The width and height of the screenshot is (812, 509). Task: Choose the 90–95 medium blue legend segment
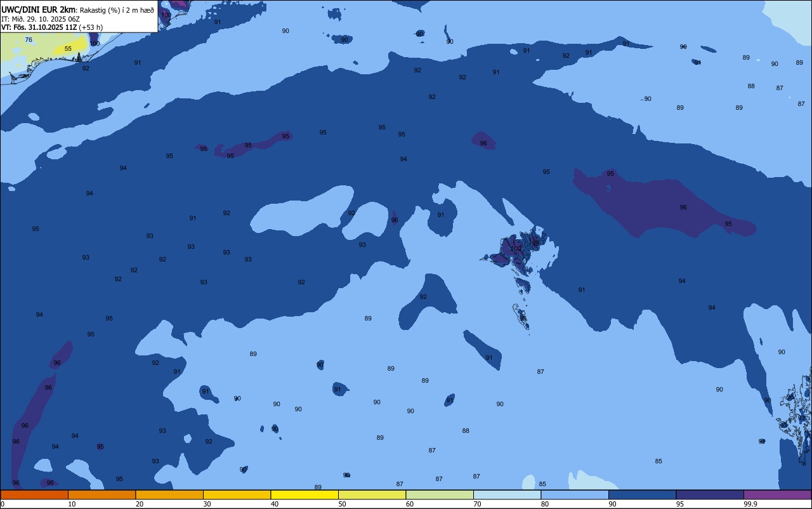[642, 494]
